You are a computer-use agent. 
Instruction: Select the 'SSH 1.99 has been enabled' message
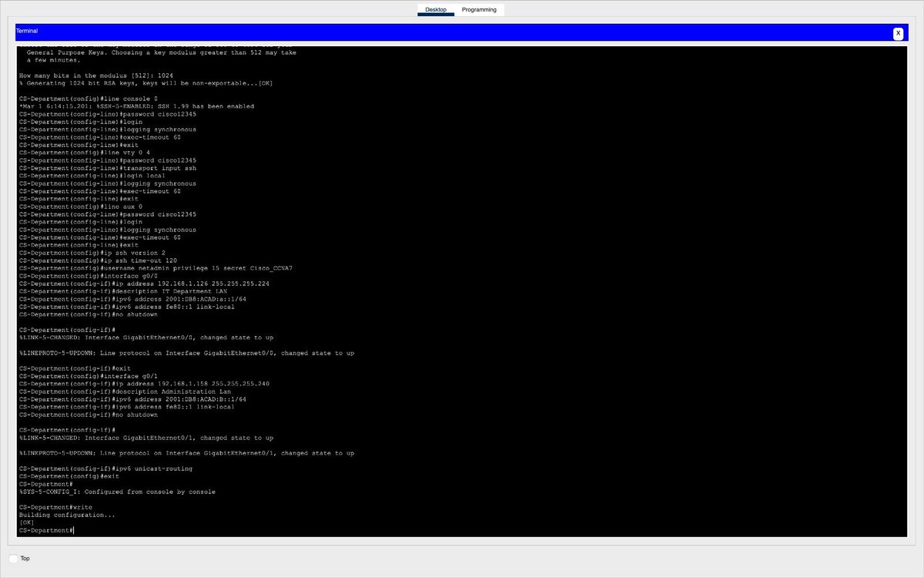click(136, 106)
